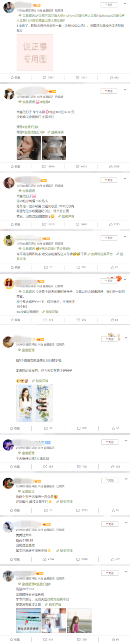The image size is (130, 644).
Task: Click the repost icon showing 4714
Action: pos(48,559)
